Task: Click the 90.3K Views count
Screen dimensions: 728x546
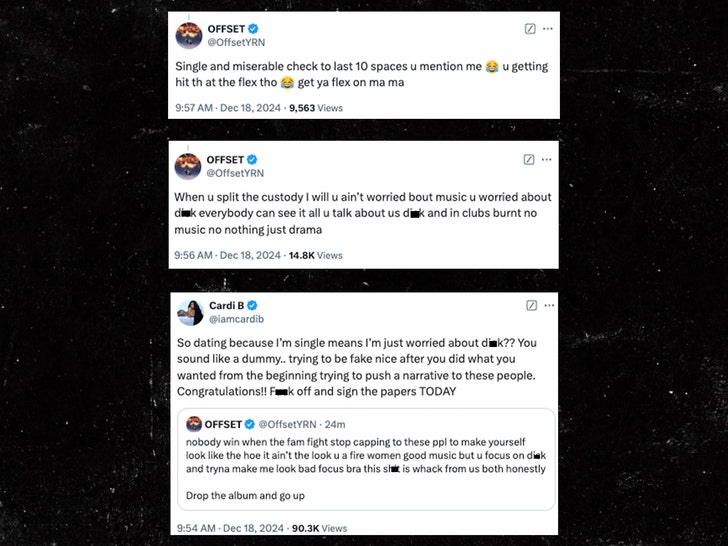Action: pos(318,528)
